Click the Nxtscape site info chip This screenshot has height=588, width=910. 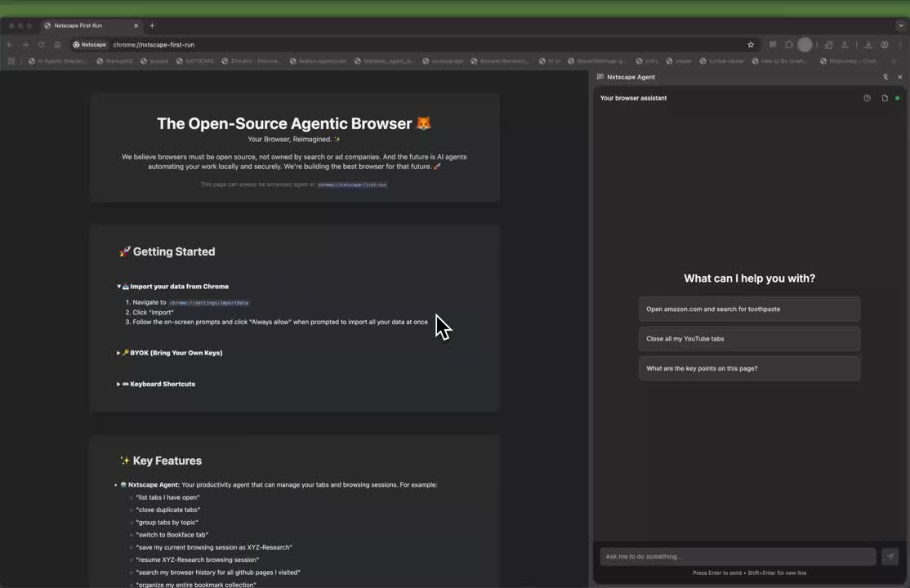coord(90,45)
